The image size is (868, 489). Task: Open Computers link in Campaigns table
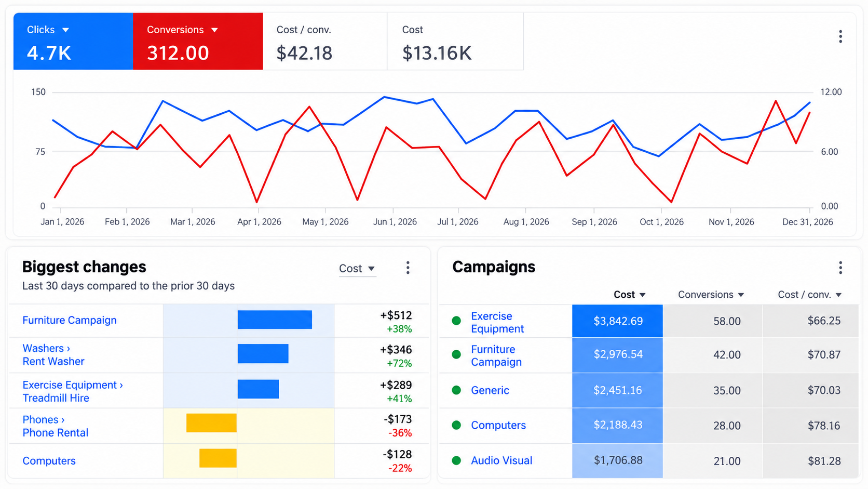click(498, 425)
